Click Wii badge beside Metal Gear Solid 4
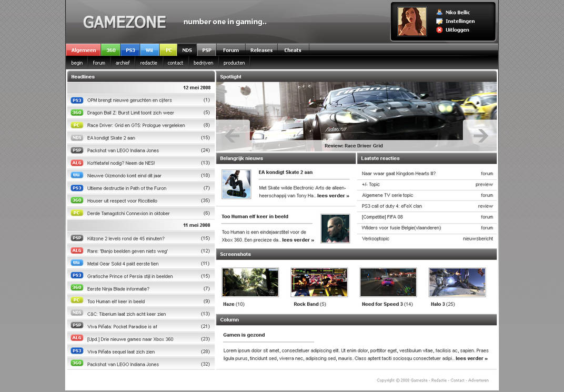The height and width of the screenshot is (392, 564). (x=77, y=263)
